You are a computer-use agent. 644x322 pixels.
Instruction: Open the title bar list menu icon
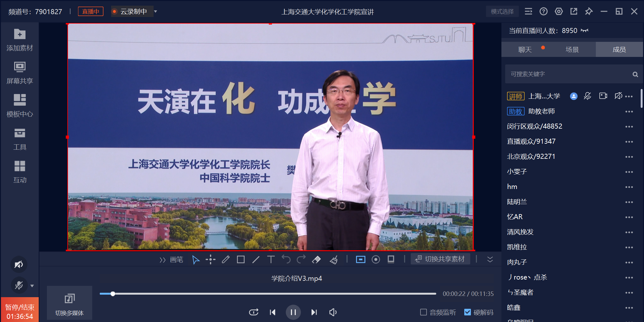(528, 12)
